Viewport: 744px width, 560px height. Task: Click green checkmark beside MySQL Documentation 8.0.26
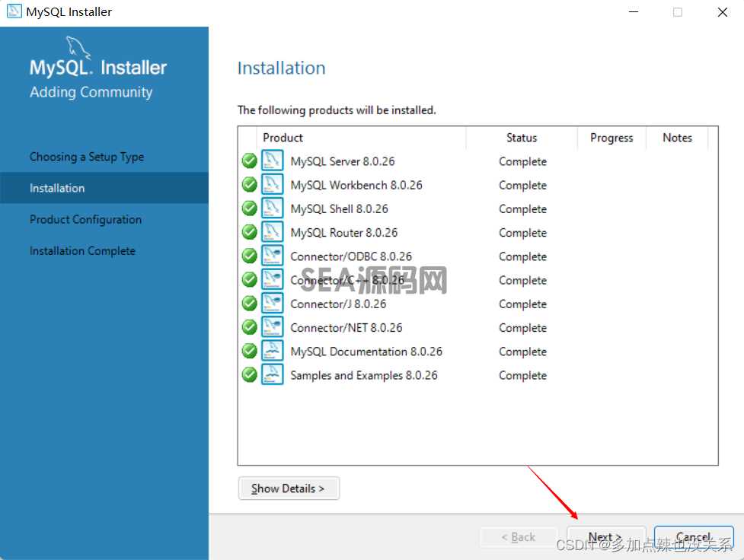click(x=249, y=351)
